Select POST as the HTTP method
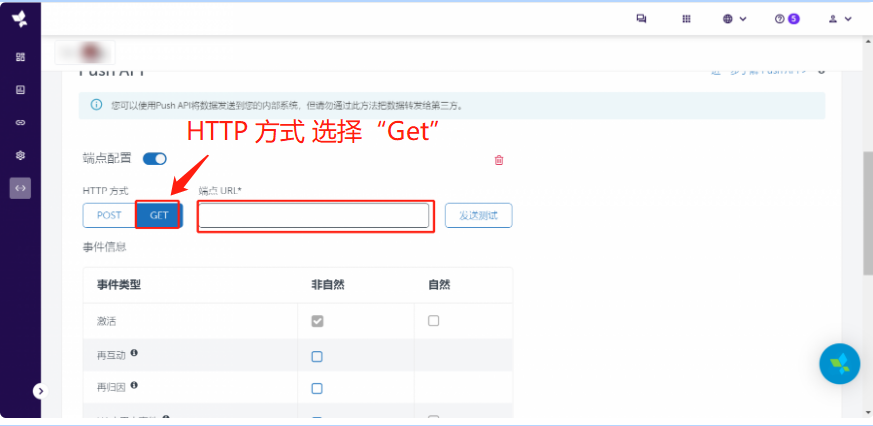 point(109,215)
